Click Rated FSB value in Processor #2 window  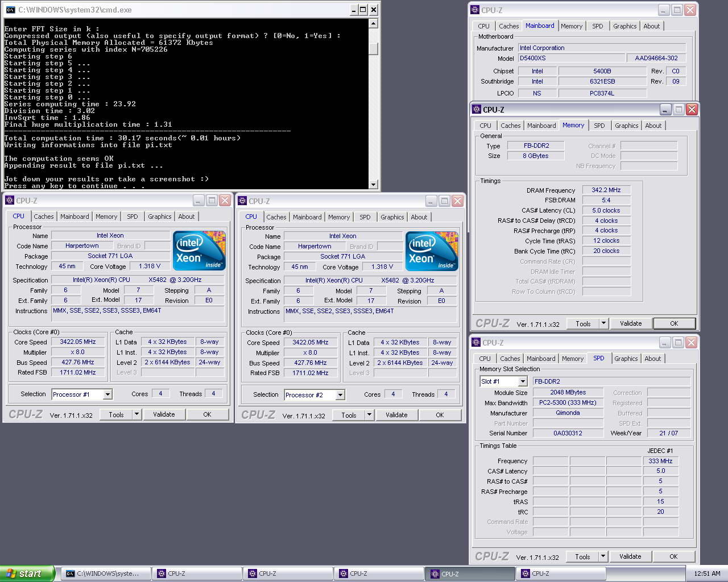311,373
